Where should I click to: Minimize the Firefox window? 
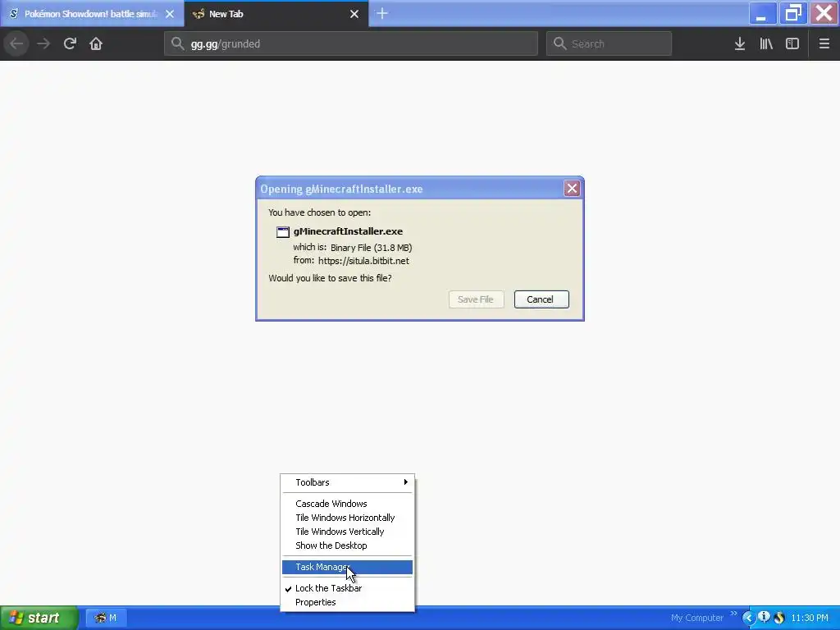pos(763,13)
